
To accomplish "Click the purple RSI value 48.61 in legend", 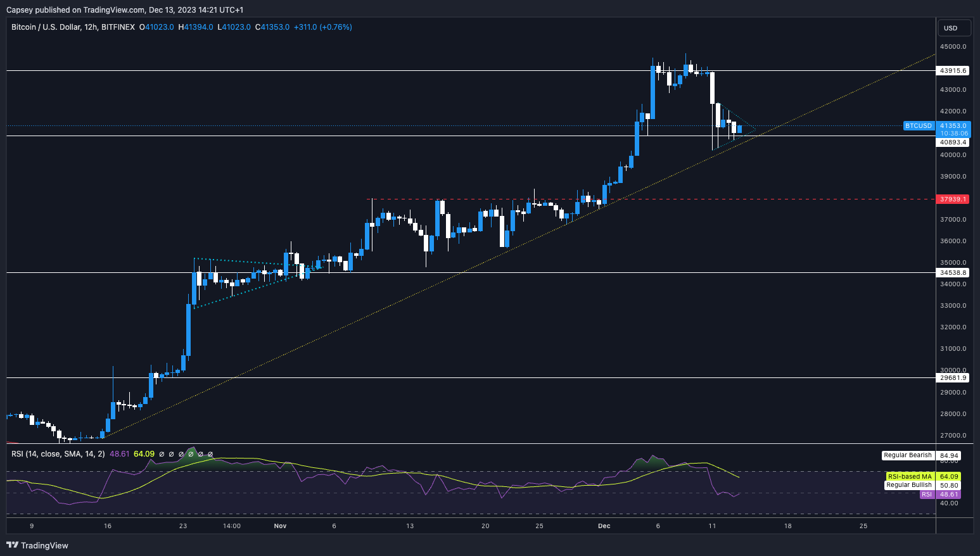I will (x=120, y=454).
